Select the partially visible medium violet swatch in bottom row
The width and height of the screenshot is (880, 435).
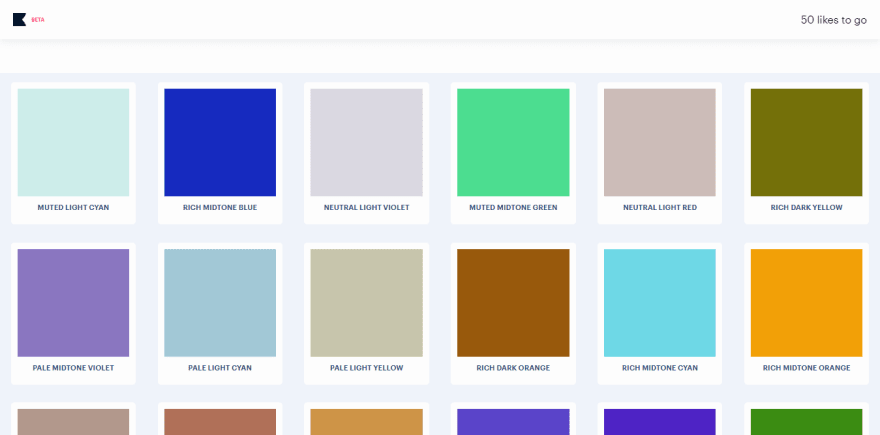pos(513,422)
